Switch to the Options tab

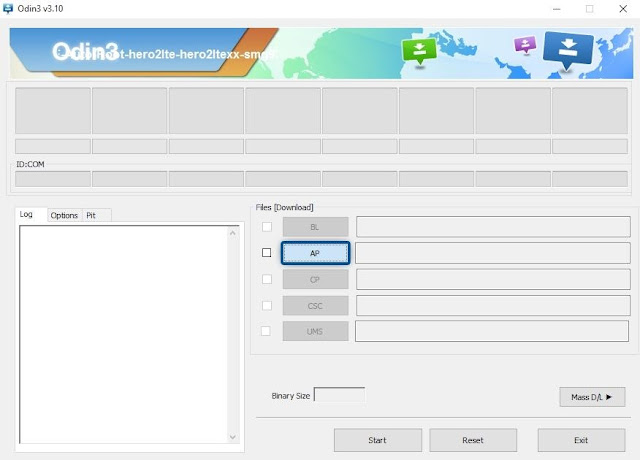64,215
